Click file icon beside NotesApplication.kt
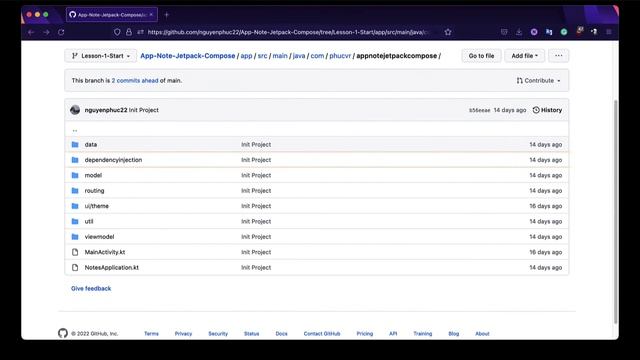Screen dimensions: 640x360 (x=75, y=267)
